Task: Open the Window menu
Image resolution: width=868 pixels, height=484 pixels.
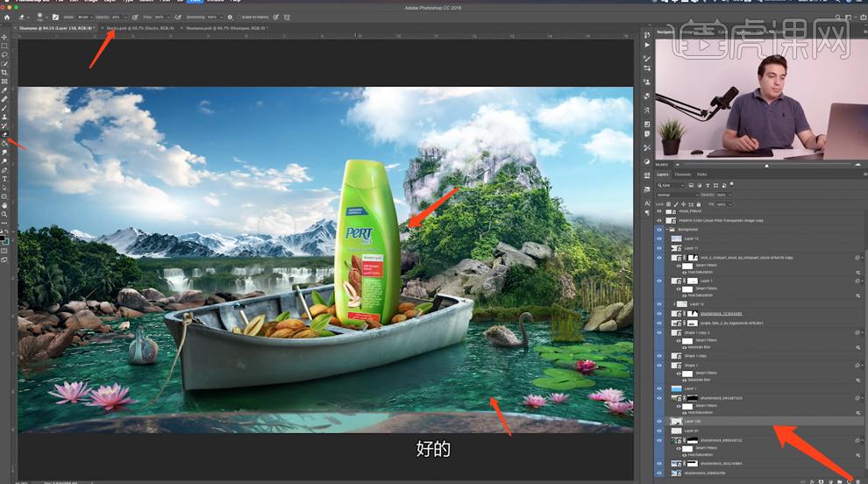Action: point(215,1)
